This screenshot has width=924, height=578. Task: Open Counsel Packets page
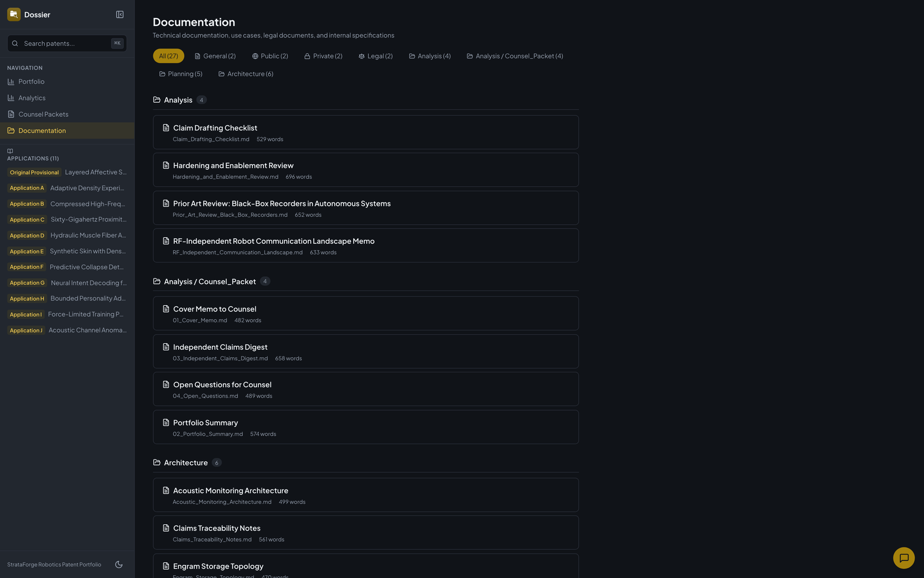pyautogui.click(x=67, y=114)
